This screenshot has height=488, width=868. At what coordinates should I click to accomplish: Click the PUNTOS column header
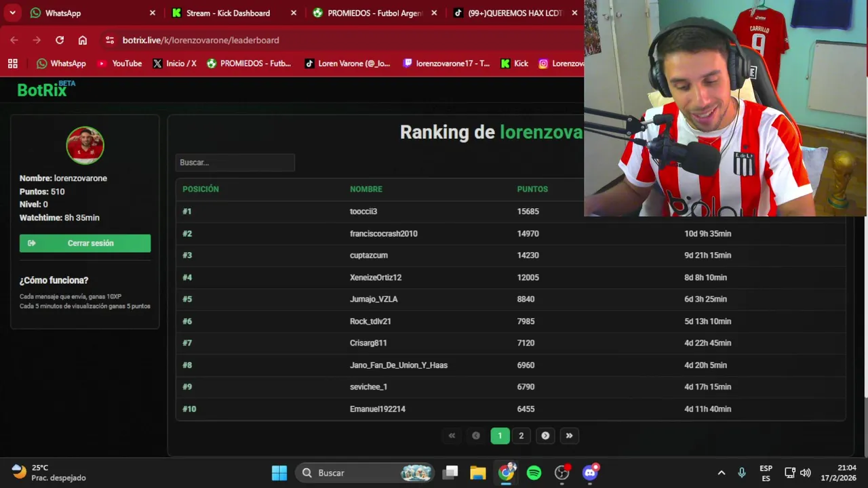pyautogui.click(x=532, y=189)
